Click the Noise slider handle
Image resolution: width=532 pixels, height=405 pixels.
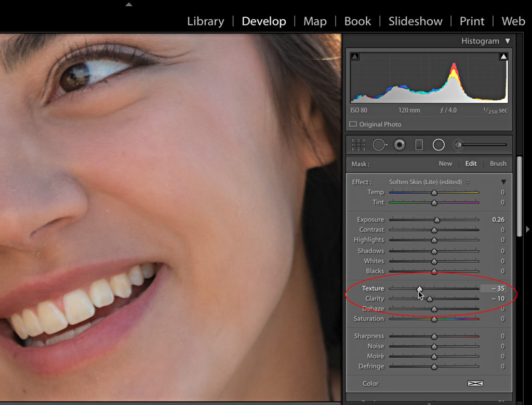pos(434,347)
